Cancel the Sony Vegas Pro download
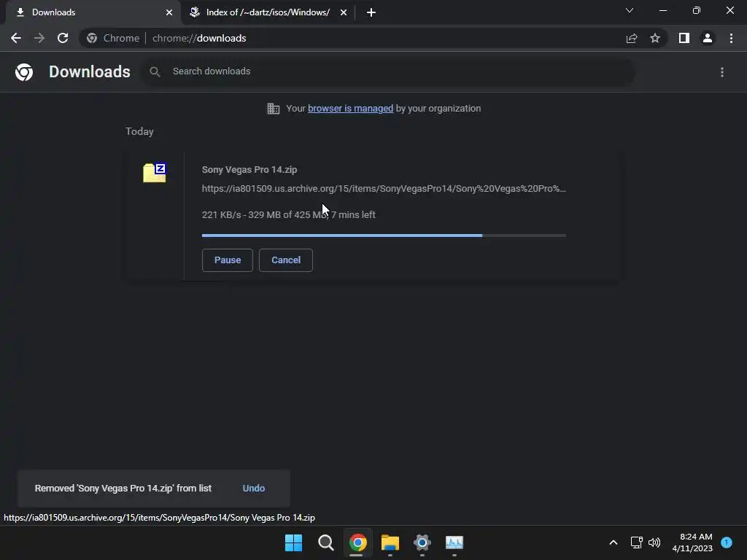This screenshot has height=560, width=747. pos(286,260)
